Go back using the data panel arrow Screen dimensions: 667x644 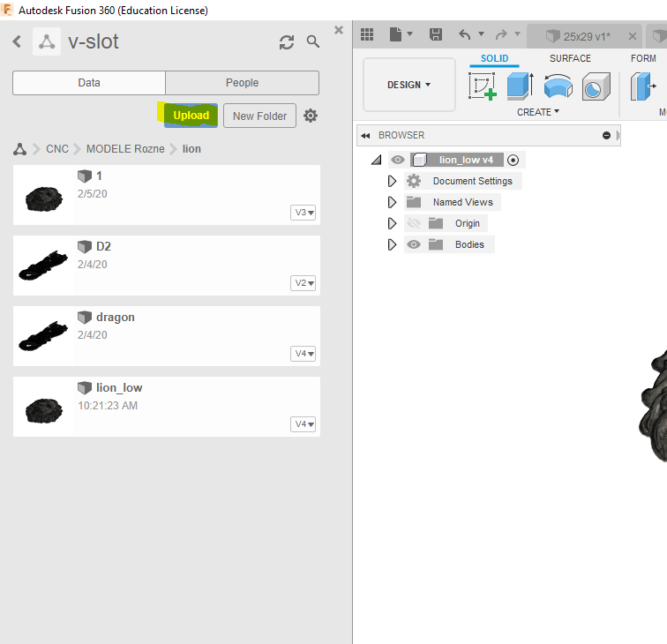pos(17,41)
